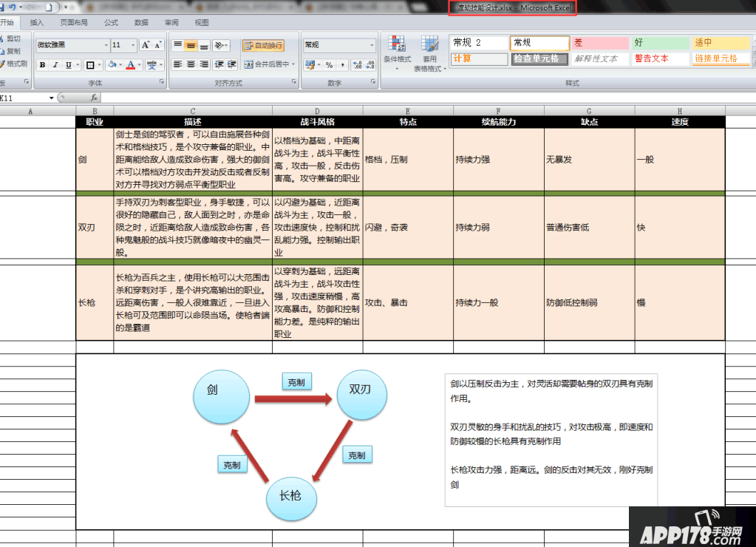Toggle underline formatting
This screenshot has height=547, width=756.
coord(69,65)
